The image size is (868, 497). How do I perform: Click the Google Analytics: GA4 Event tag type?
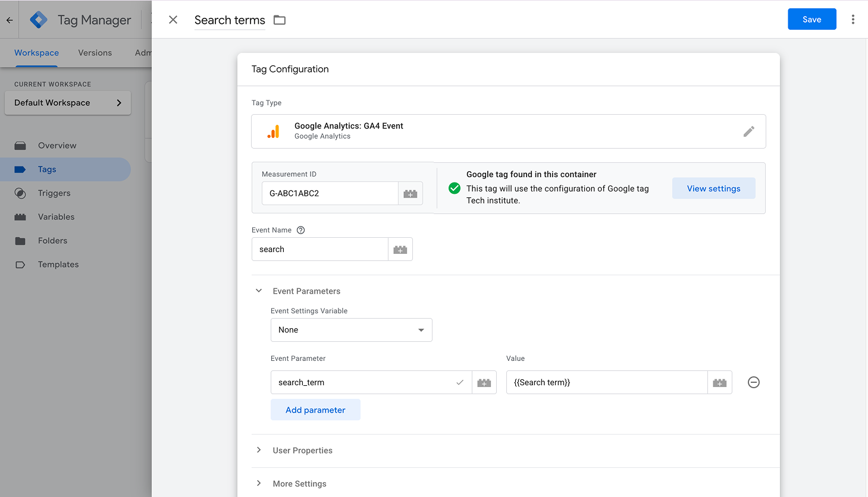tap(509, 131)
